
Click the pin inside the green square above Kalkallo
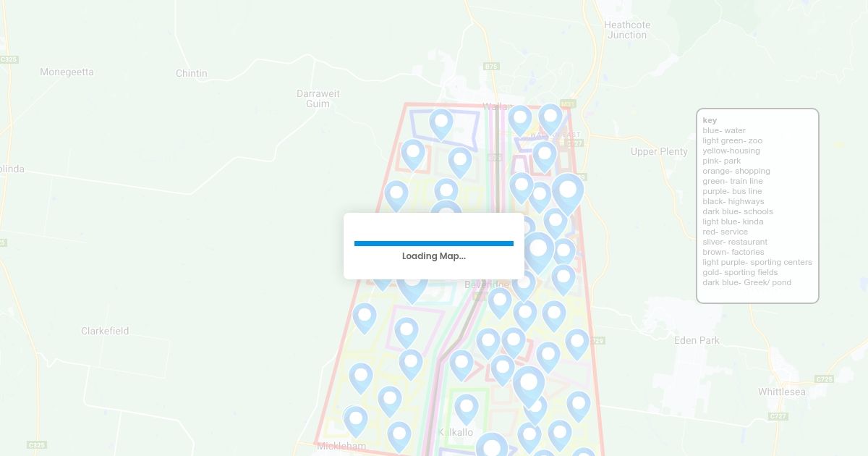point(467,409)
